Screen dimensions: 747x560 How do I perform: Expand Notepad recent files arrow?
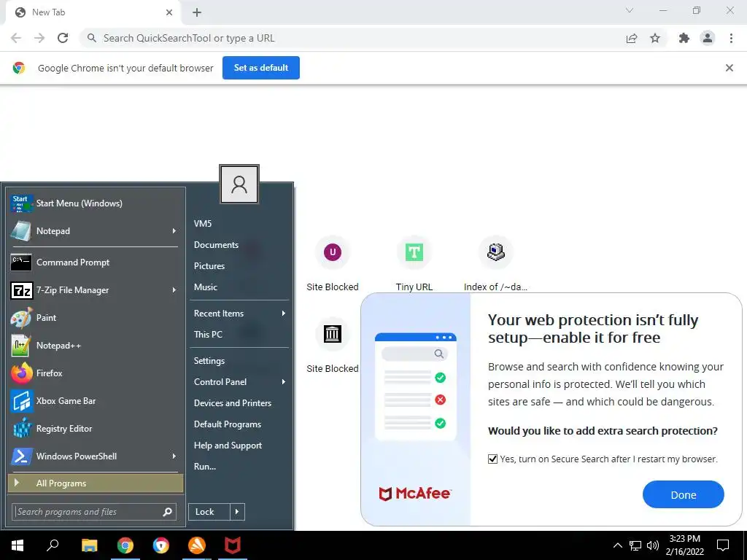point(174,231)
